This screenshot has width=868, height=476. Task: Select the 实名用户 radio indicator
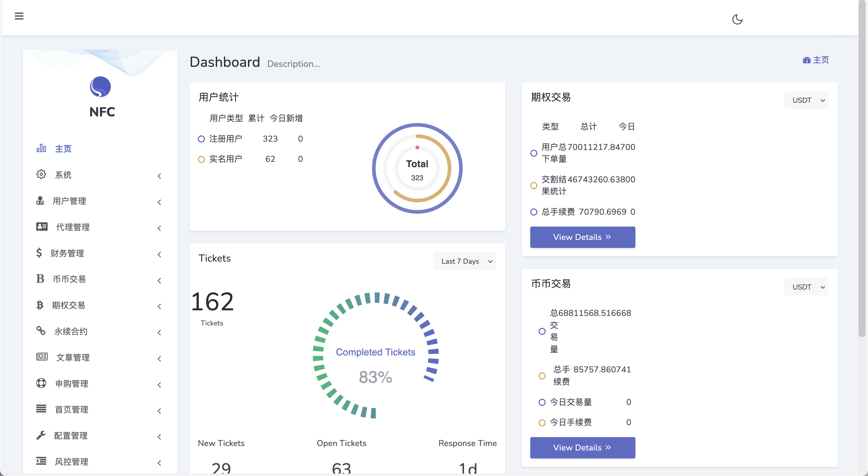(201, 159)
